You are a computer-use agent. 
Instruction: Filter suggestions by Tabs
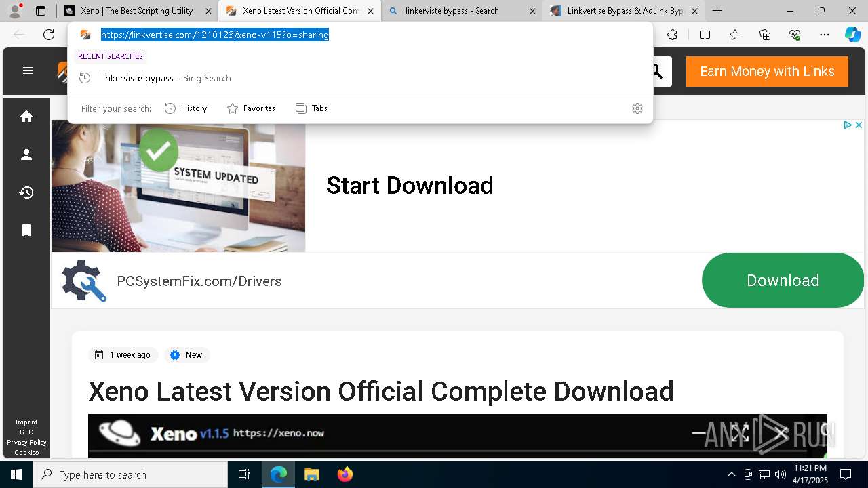(311, 108)
